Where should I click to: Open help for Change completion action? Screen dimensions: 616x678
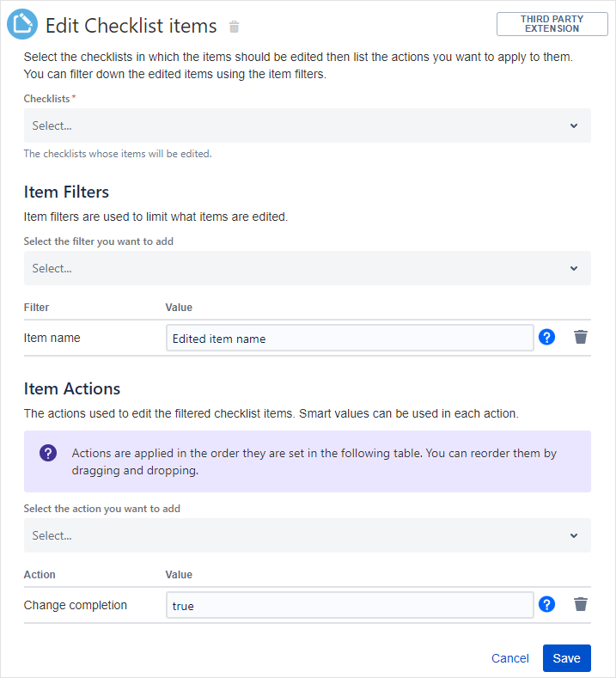click(x=546, y=604)
